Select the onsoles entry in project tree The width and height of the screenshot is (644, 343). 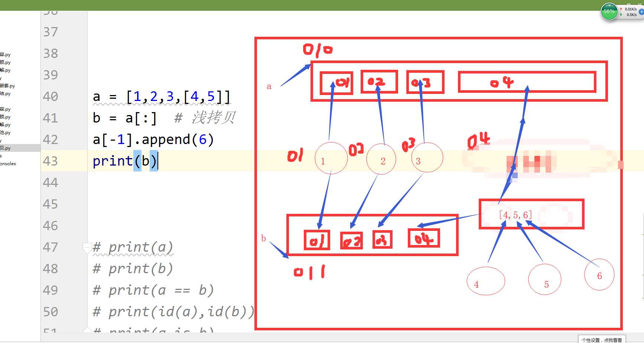pos(8,164)
